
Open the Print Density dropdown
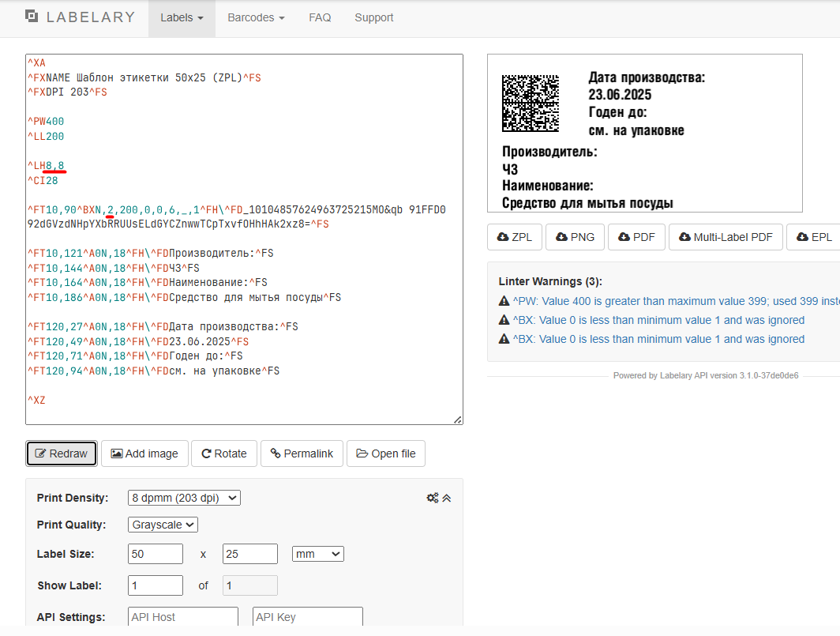click(x=184, y=498)
